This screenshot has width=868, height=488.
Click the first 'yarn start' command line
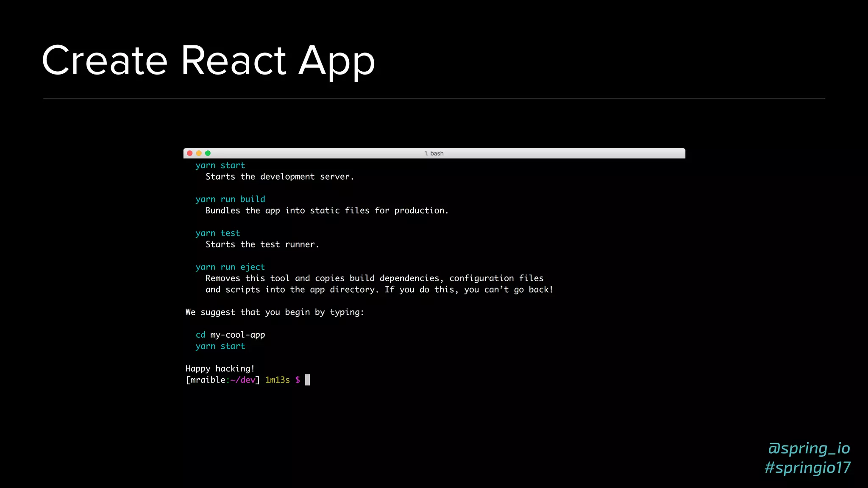pos(220,165)
